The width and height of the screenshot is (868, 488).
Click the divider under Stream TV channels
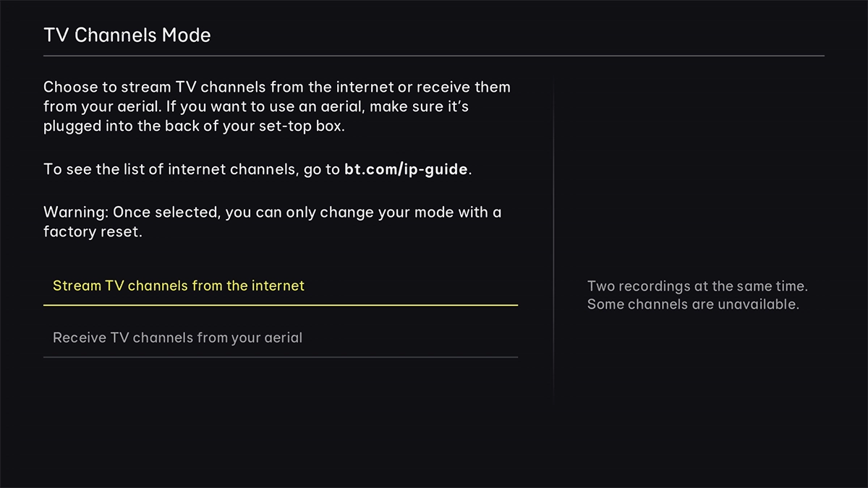point(281,306)
